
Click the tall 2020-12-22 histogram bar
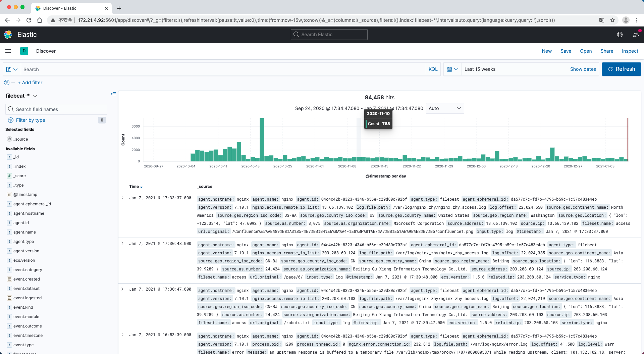[552, 154]
